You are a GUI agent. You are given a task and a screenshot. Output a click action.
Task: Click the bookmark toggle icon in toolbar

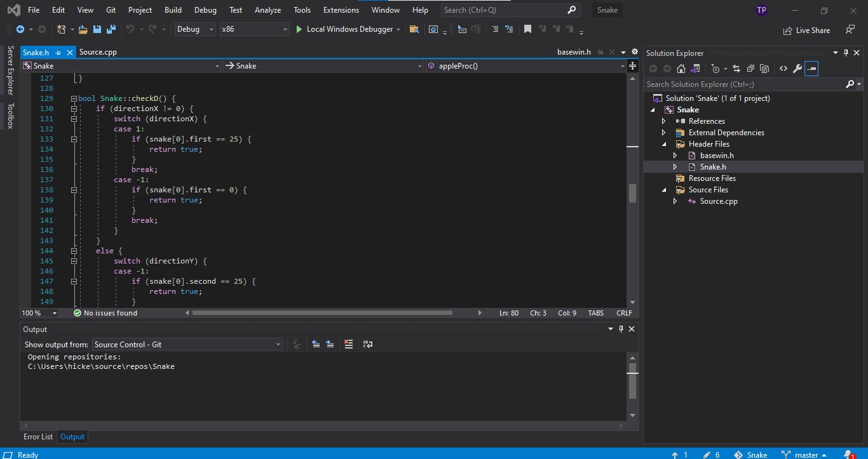point(527,29)
